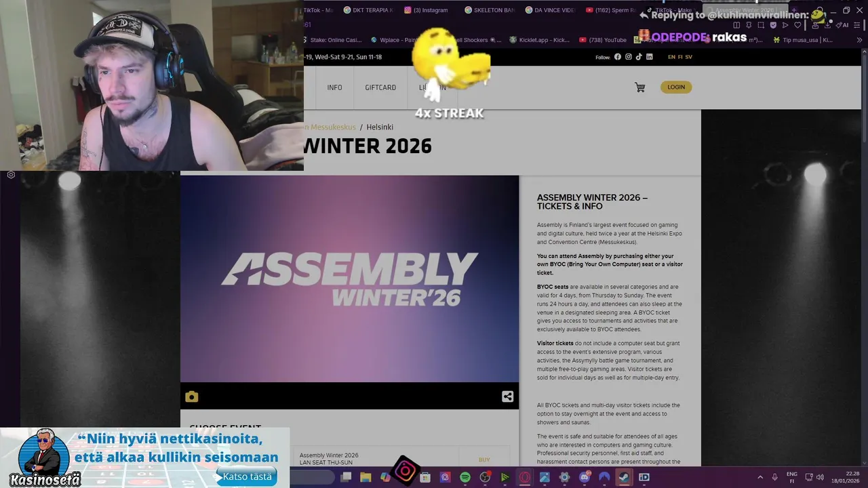Click the network icon in system tray
This screenshot has height=488, width=868.
point(809,477)
